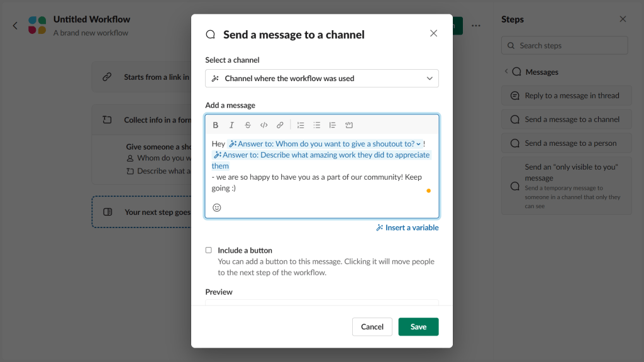Create an ordered list in the message
This screenshot has height=362, width=644.
click(301, 125)
